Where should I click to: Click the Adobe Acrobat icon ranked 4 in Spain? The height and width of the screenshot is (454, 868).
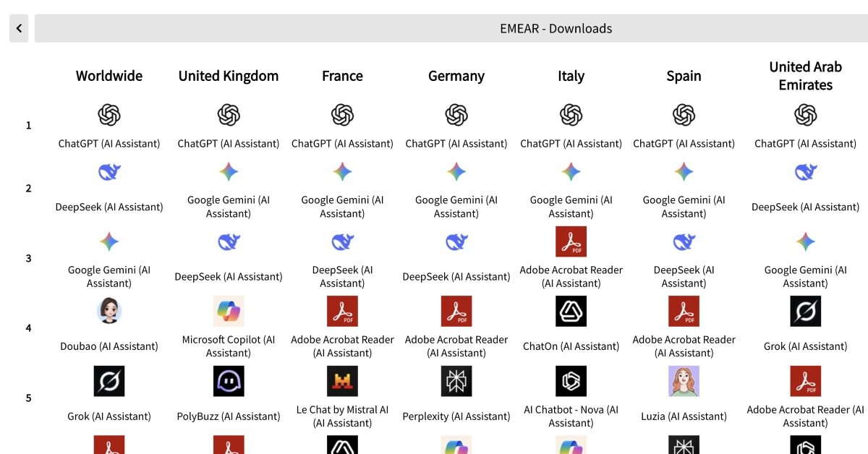pos(684,311)
